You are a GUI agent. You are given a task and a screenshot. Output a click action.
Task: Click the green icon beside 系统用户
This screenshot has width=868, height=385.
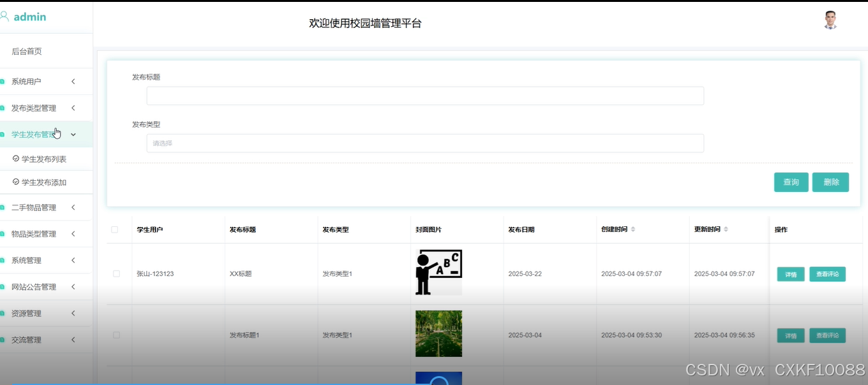[x=3, y=82]
